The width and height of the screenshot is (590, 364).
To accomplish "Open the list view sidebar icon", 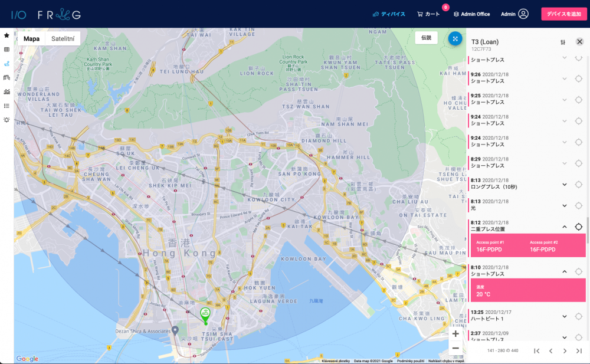I will (6, 106).
